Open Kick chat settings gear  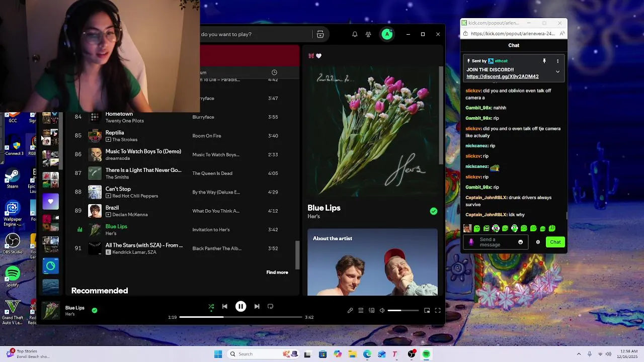point(538,242)
